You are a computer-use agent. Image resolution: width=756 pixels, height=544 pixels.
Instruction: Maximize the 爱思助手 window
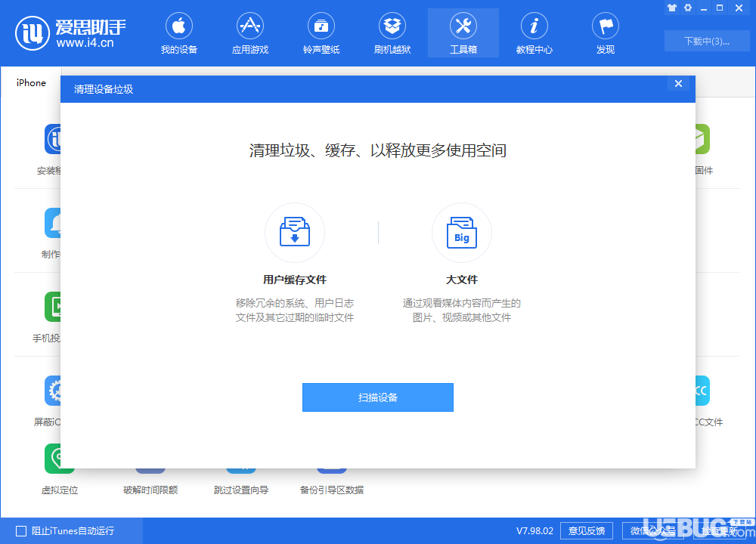click(720, 8)
